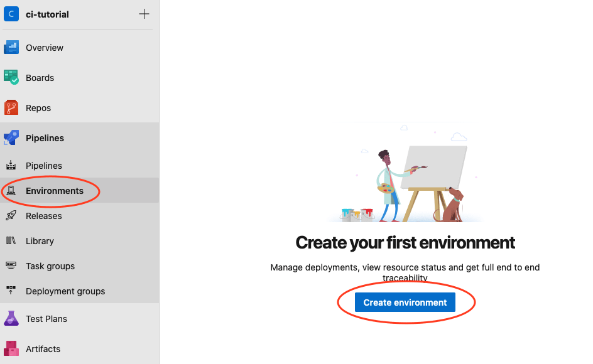
Task: Click the Repos icon in the sidebar
Action: point(11,107)
